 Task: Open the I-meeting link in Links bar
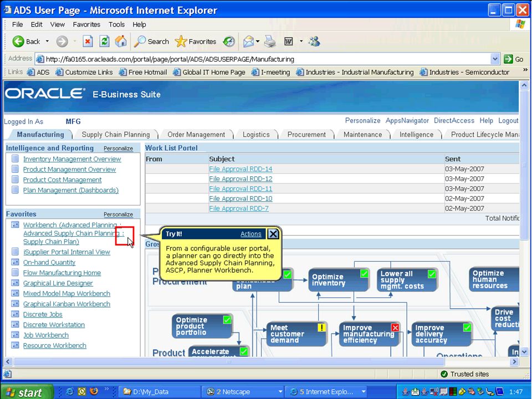click(271, 72)
